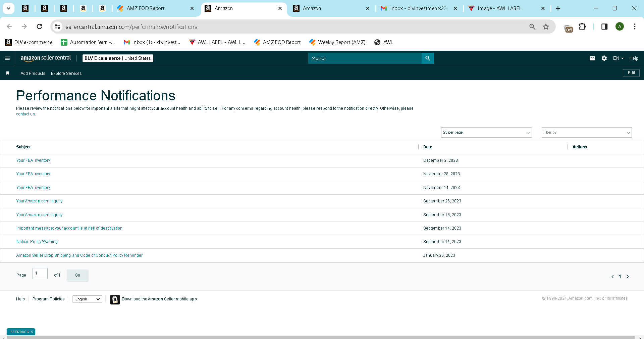Image resolution: width=644 pixels, height=339 pixels.
Task: Open Amazon.com inquiry from September 26
Action: point(39,201)
